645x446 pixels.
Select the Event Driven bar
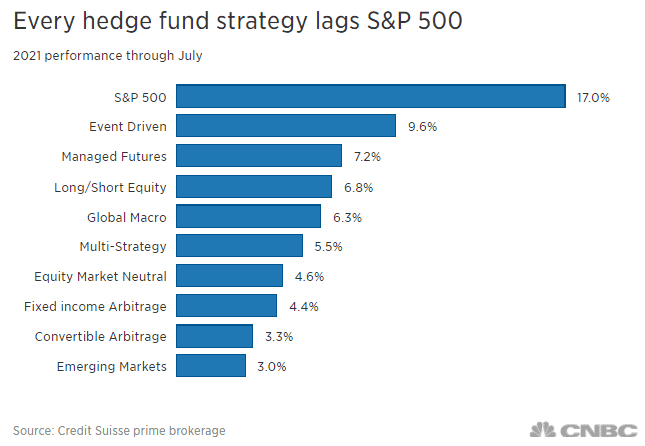pyautogui.click(x=286, y=126)
